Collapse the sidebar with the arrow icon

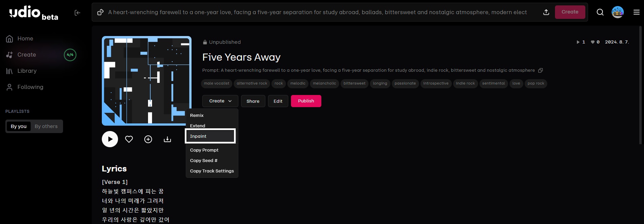(x=77, y=13)
